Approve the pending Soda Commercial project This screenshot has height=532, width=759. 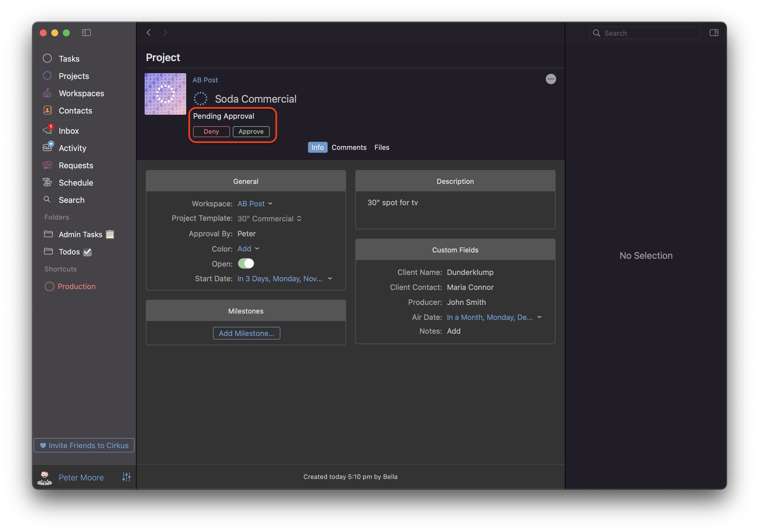coord(251,132)
